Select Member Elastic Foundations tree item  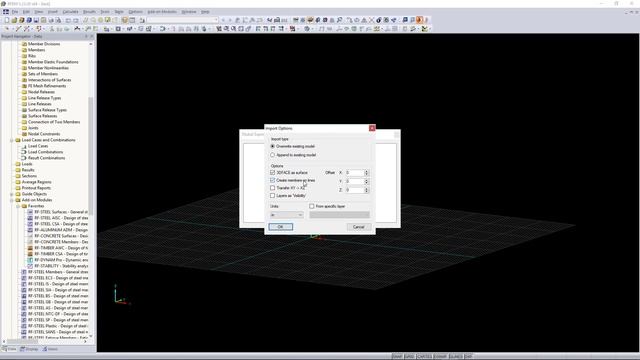(x=53, y=62)
